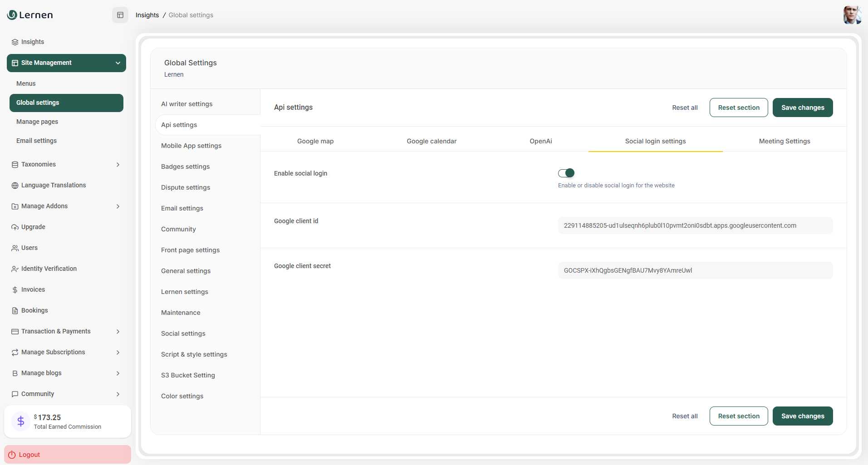Click the Reset all link
Image resolution: width=868 pixels, height=465 pixels.
tap(685, 108)
